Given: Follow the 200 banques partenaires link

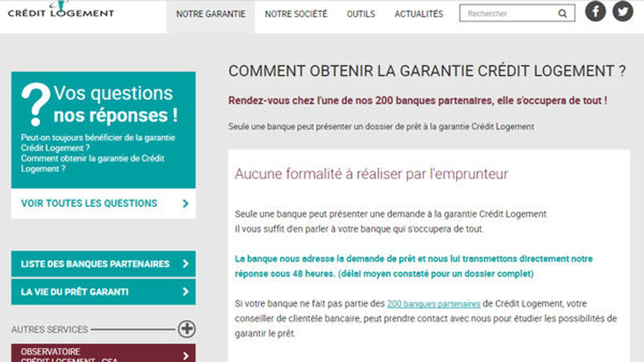Looking at the screenshot, I should (433, 304).
